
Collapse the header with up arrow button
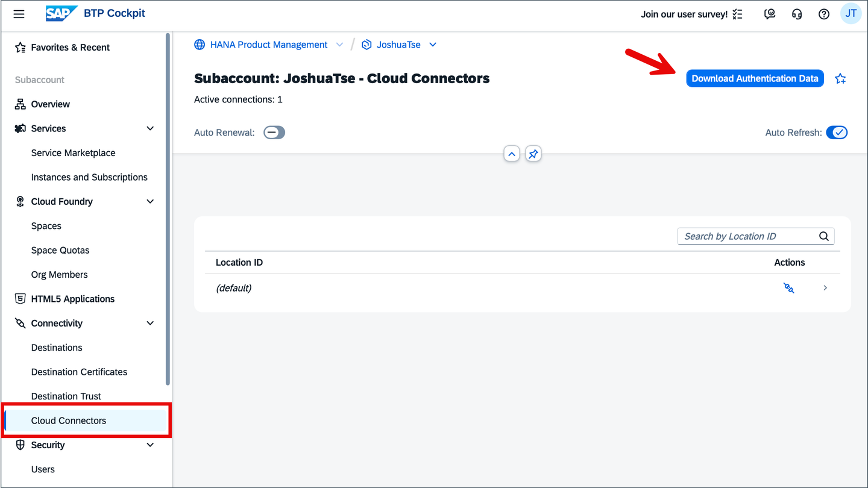(512, 154)
